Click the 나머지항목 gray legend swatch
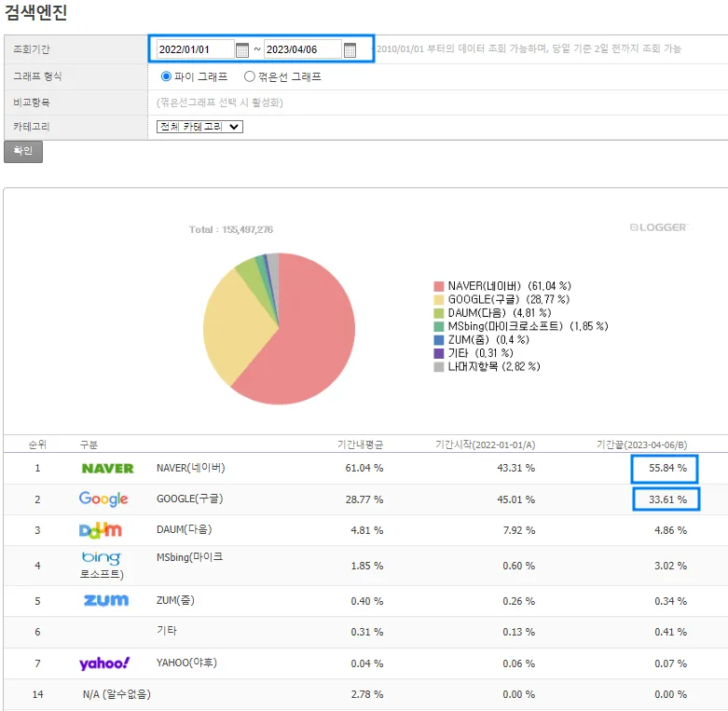 click(x=439, y=366)
